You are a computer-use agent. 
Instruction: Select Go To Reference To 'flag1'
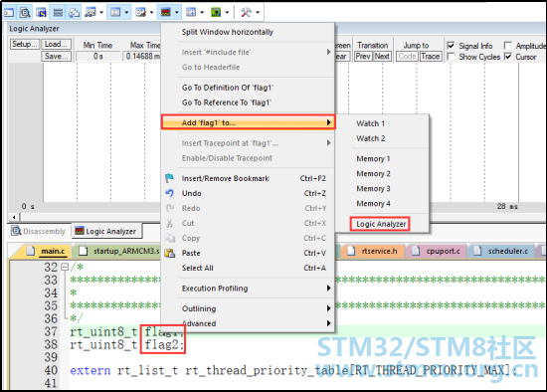click(x=248, y=102)
